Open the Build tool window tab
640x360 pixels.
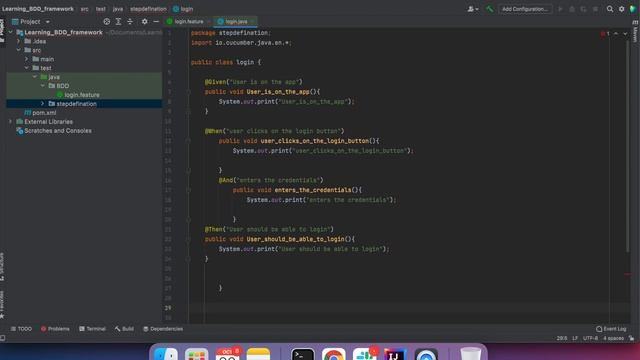tap(124, 329)
